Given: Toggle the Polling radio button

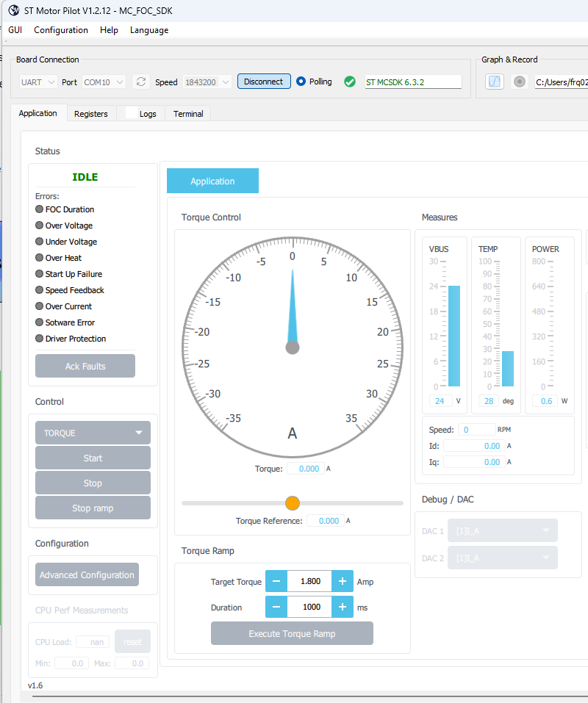Looking at the screenshot, I should 301,81.
